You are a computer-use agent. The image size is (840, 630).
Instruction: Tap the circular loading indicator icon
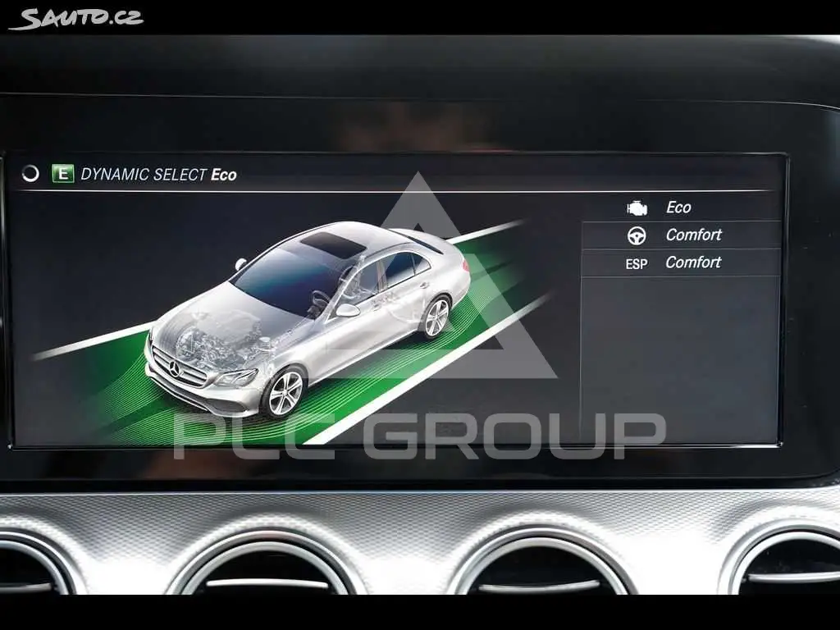(30, 174)
